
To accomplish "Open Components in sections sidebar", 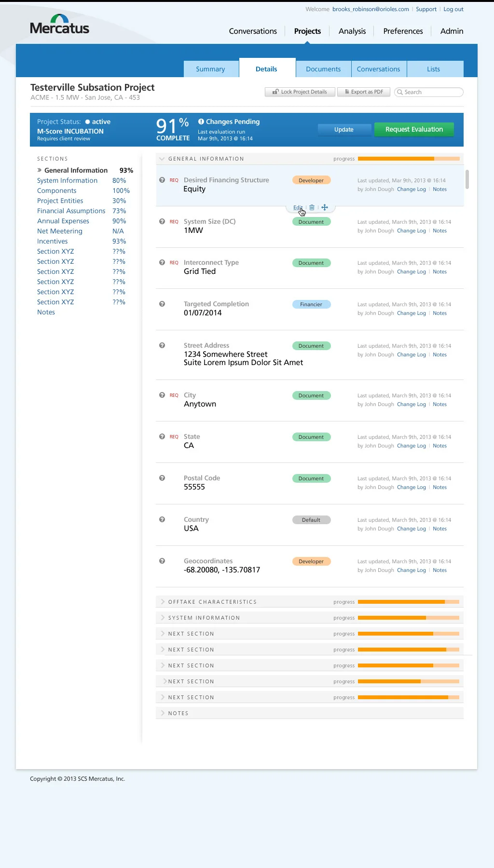I will click(57, 190).
